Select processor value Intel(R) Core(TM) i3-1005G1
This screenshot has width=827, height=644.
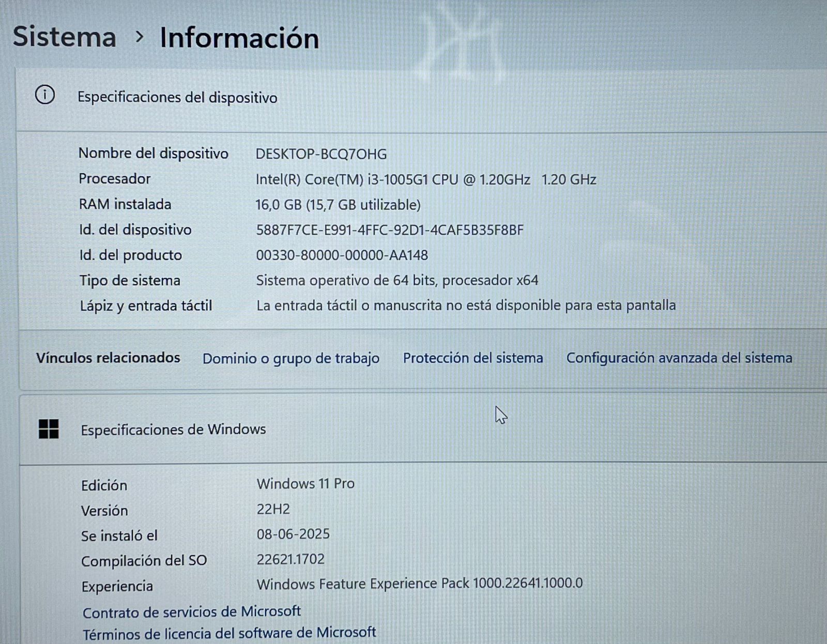click(426, 179)
